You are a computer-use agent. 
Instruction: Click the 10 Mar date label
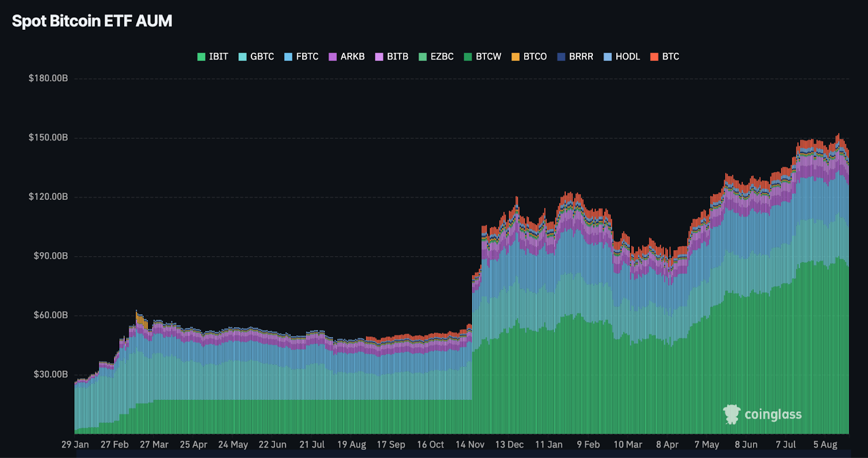(x=628, y=444)
